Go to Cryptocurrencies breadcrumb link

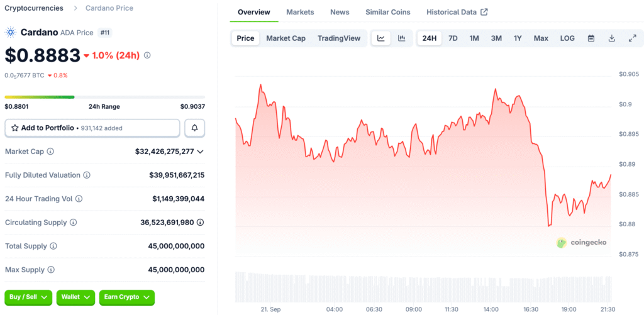tap(34, 8)
